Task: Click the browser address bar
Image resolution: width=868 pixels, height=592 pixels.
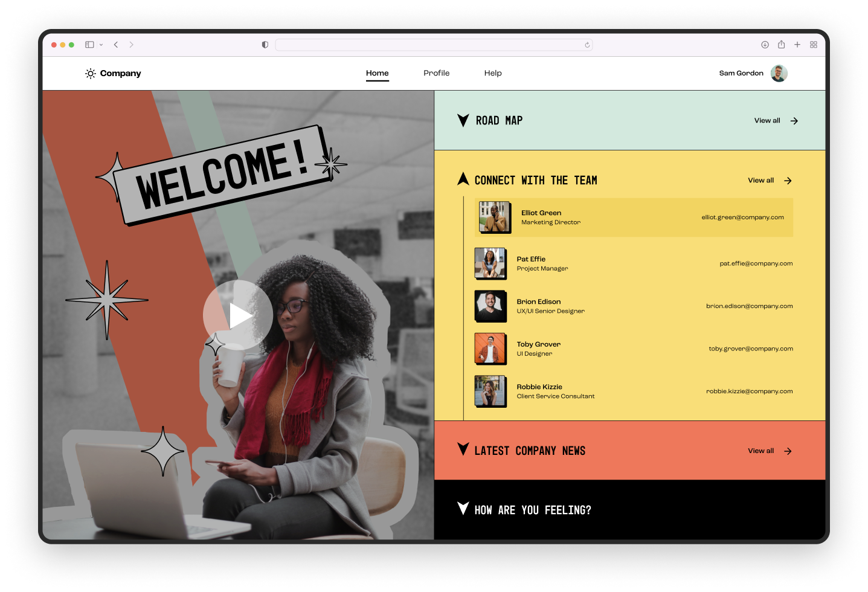Action: click(x=434, y=45)
